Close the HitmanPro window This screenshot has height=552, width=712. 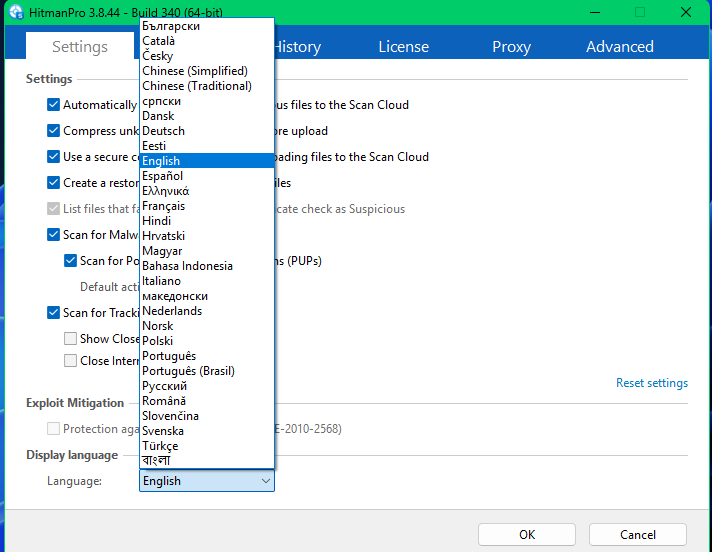point(686,12)
